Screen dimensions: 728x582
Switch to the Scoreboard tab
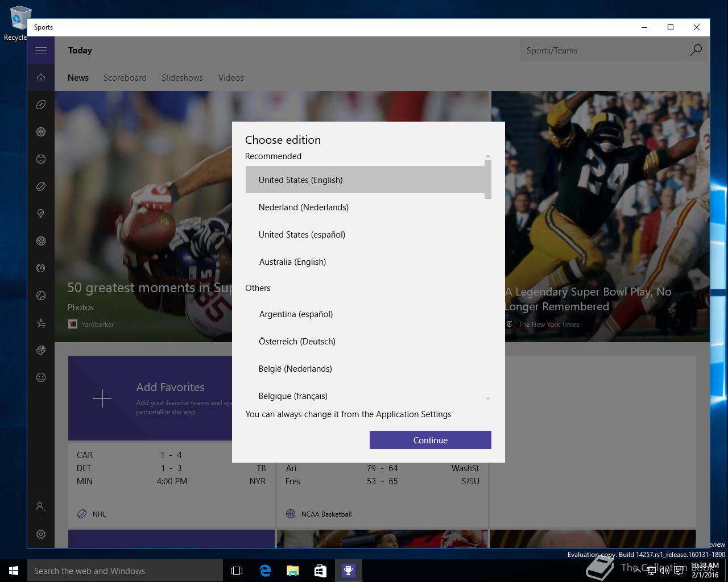[x=125, y=78]
